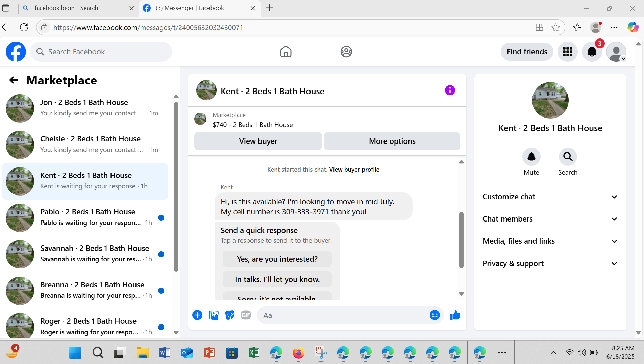Expand Privacy & support section
The height and width of the screenshot is (364, 644).
[x=550, y=264]
